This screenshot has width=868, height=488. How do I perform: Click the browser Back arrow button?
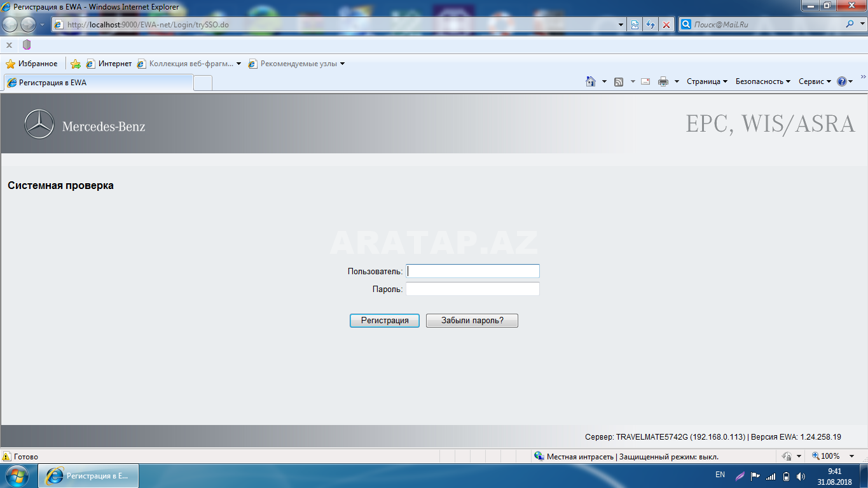11,25
